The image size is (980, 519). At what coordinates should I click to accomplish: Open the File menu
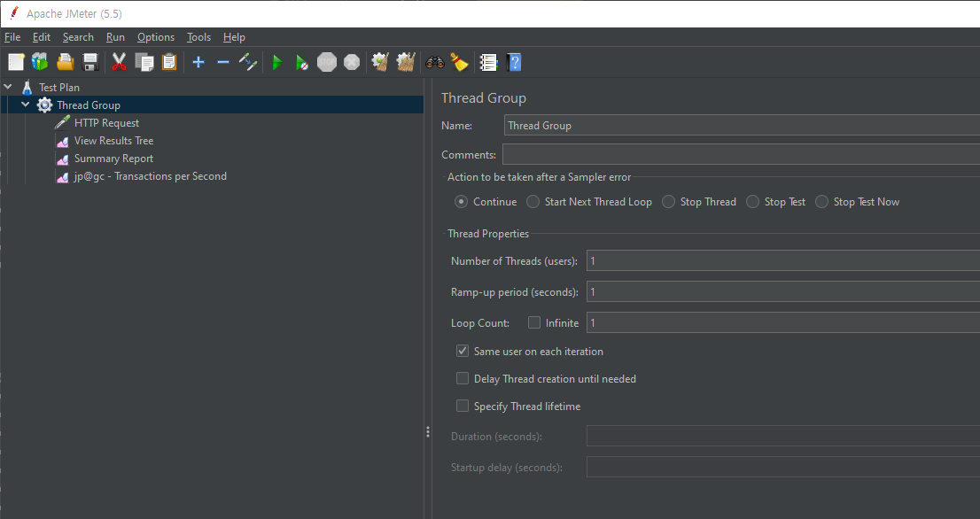point(12,37)
